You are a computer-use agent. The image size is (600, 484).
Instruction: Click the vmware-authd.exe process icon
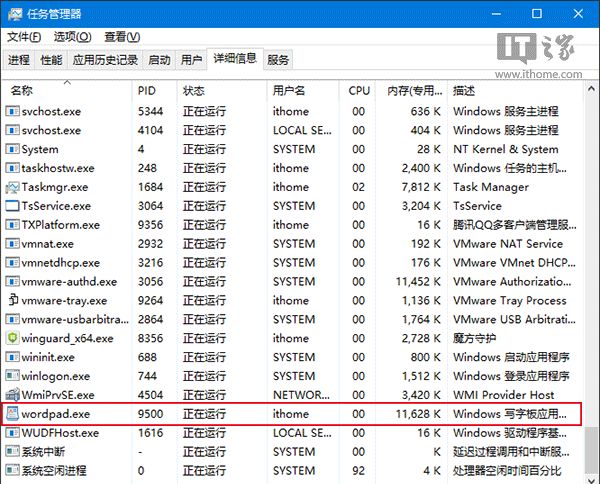click(x=12, y=282)
